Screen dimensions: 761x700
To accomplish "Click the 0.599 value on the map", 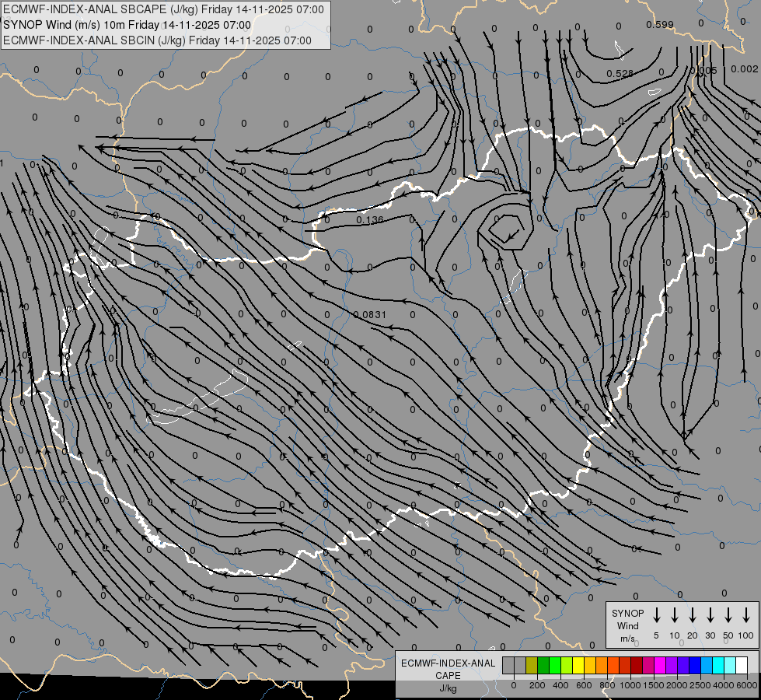I will point(660,24).
